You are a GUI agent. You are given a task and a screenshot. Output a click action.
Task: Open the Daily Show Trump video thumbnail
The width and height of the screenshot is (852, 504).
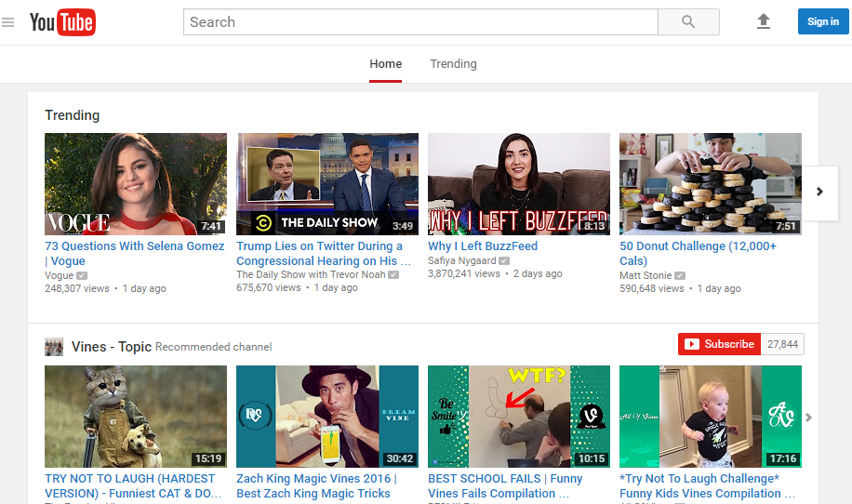327,184
